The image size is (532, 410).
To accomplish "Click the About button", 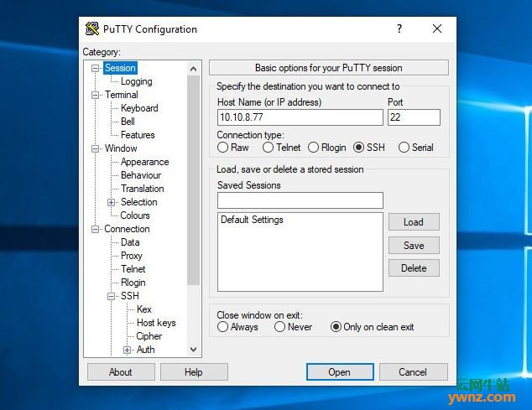I will [x=121, y=372].
